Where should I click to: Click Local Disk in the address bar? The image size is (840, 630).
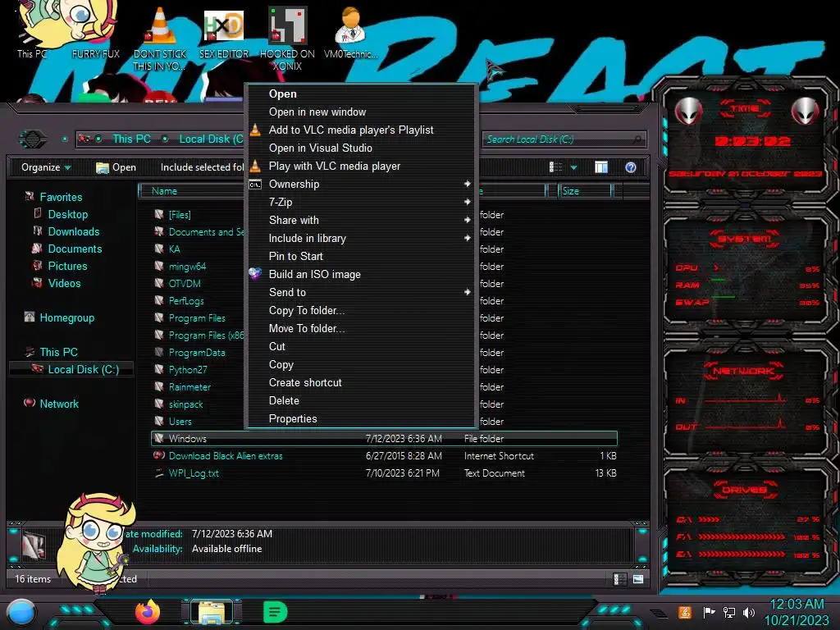(x=211, y=139)
